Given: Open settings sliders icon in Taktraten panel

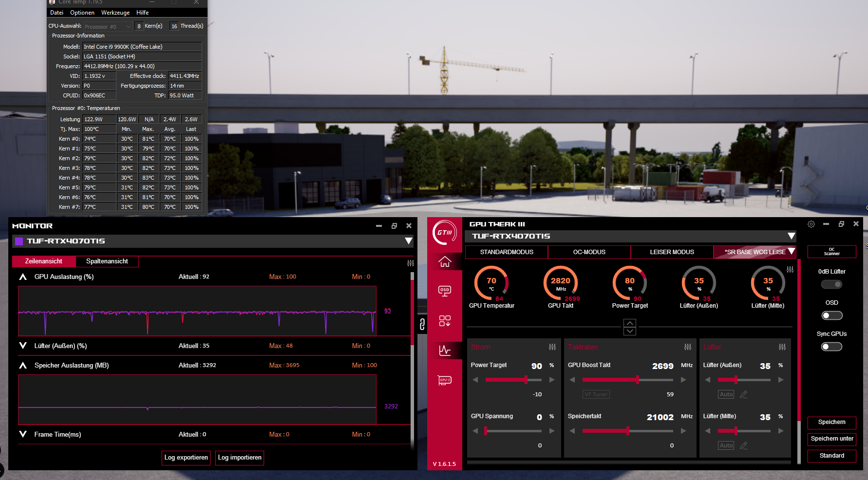Looking at the screenshot, I should point(688,347).
